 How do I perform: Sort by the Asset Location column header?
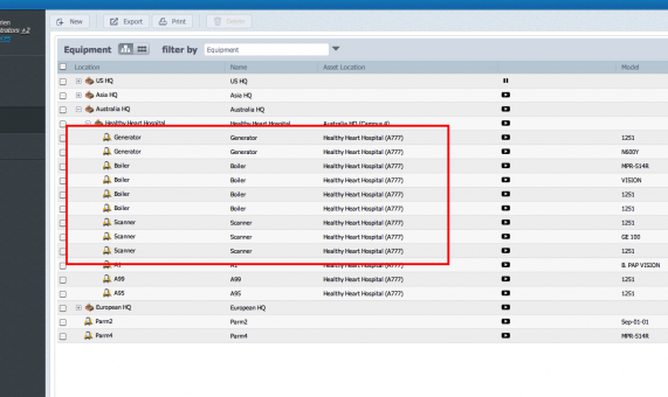point(344,67)
